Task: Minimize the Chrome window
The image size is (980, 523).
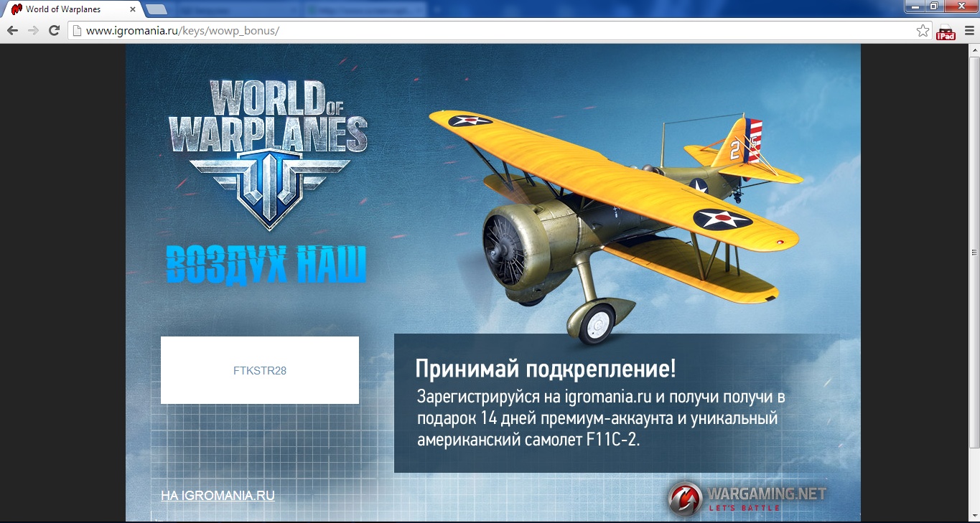Action: (x=915, y=6)
